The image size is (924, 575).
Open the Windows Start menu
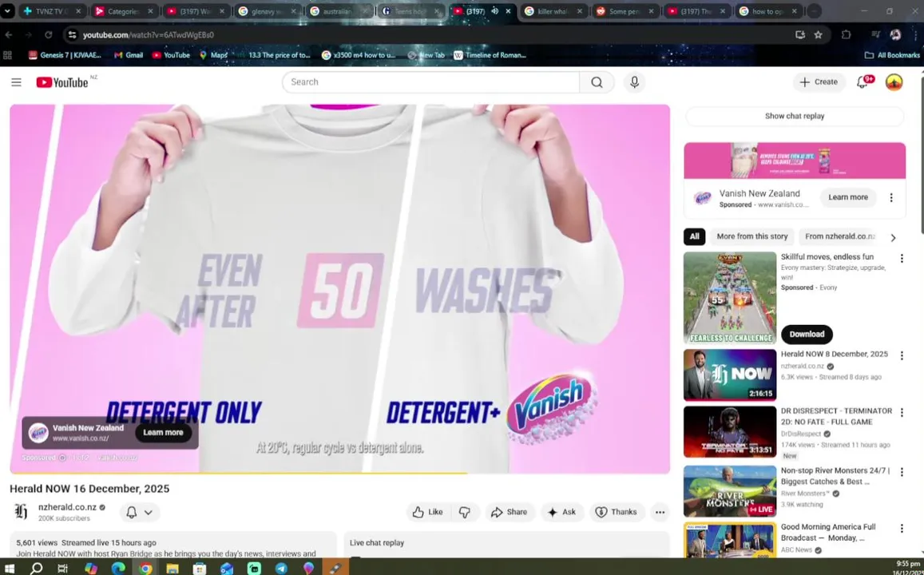(x=10, y=569)
